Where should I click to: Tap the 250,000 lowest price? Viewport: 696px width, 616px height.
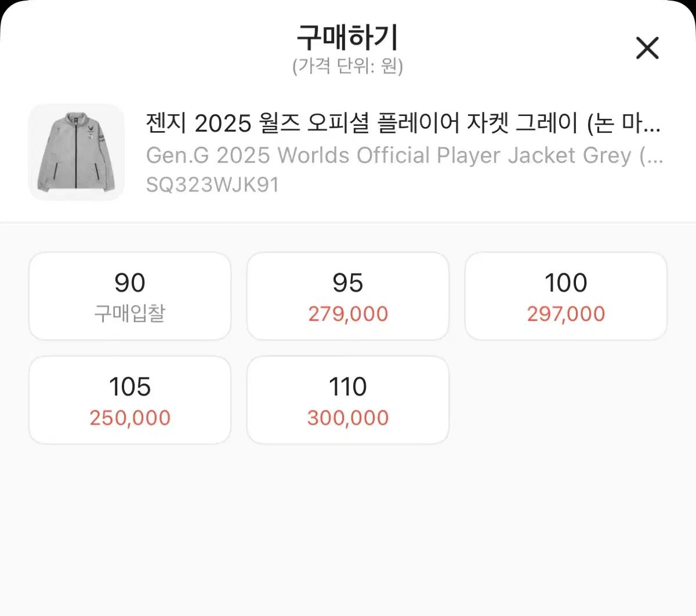click(130, 418)
